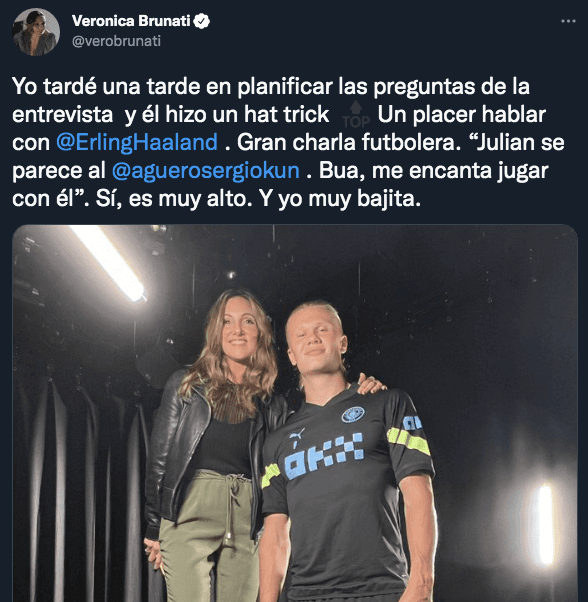
Task: Click the tweet text starting 'Yo tardé'
Action: [288, 142]
